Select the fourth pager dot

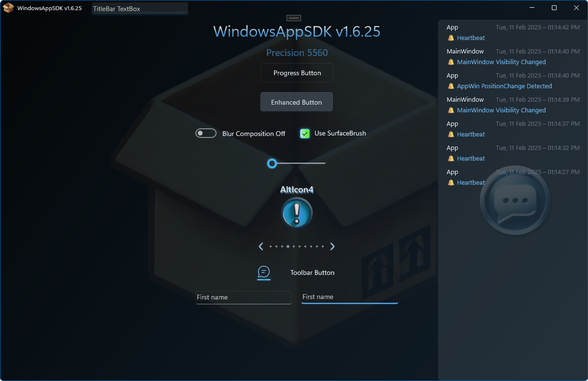coord(288,246)
